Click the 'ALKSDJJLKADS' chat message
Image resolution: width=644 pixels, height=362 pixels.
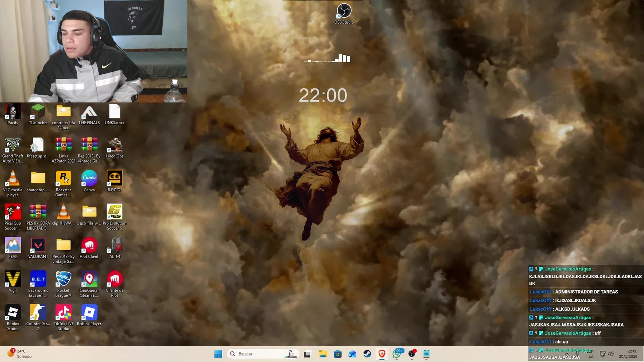tap(573, 309)
